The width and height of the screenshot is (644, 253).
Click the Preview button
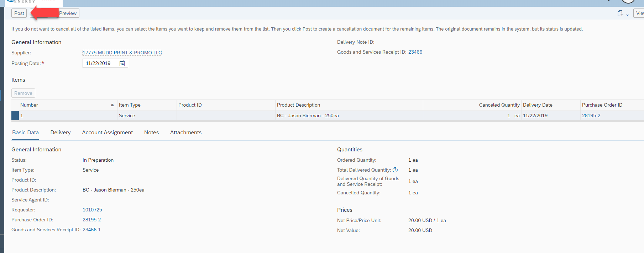68,13
